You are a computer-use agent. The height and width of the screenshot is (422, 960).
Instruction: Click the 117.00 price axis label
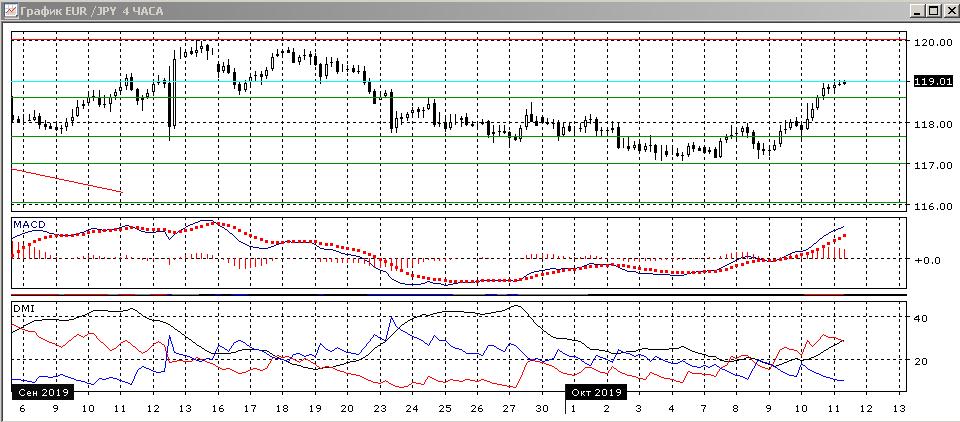pos(933,165)
